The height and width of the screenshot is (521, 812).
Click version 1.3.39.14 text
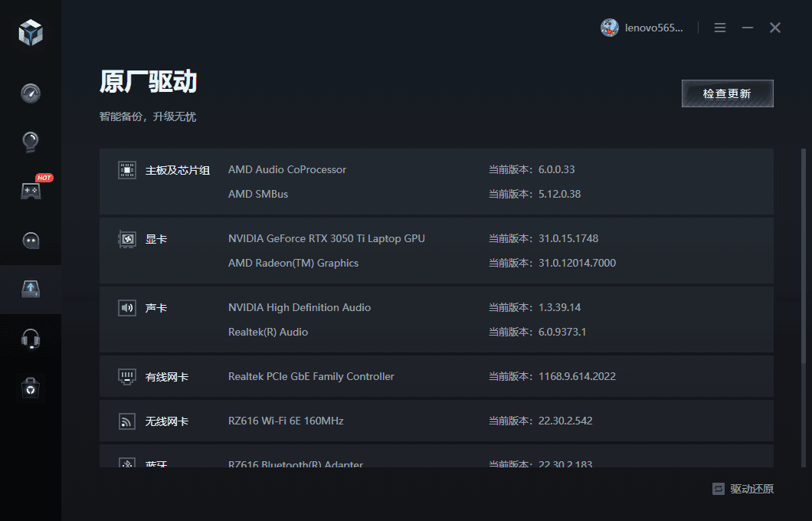pos(559,307)
